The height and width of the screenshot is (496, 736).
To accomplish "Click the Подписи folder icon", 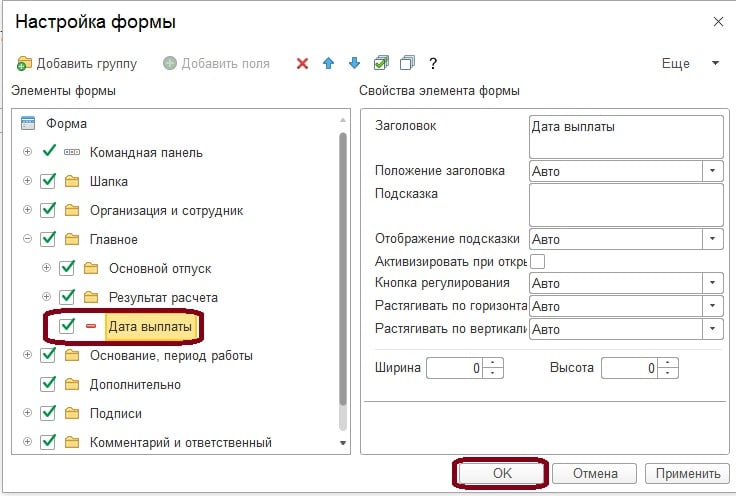I will point(72,413).
